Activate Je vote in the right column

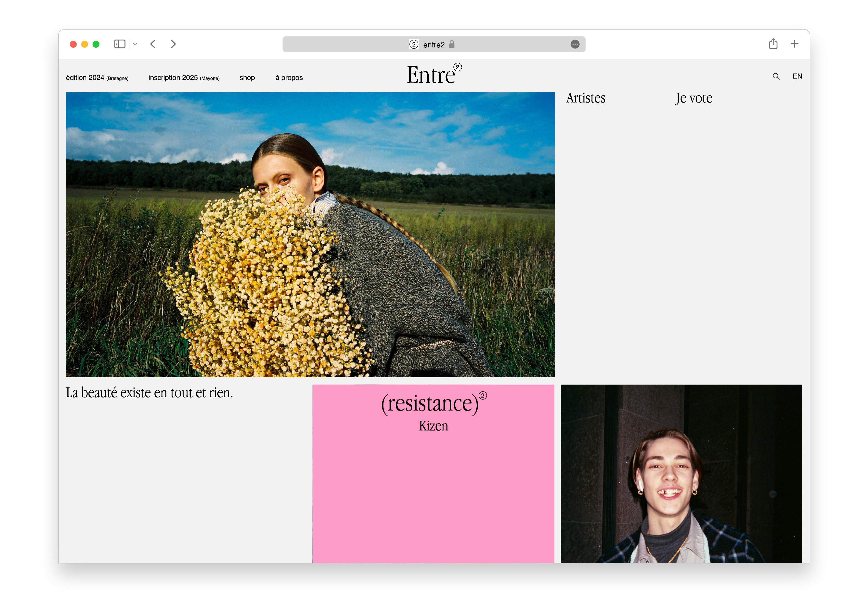coord(694,98)
